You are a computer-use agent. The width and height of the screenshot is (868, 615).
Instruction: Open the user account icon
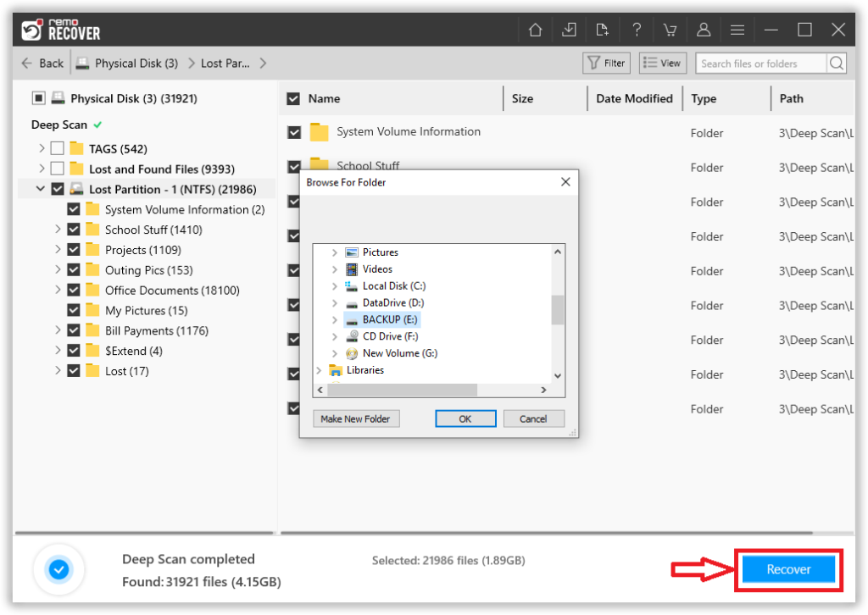704,30
